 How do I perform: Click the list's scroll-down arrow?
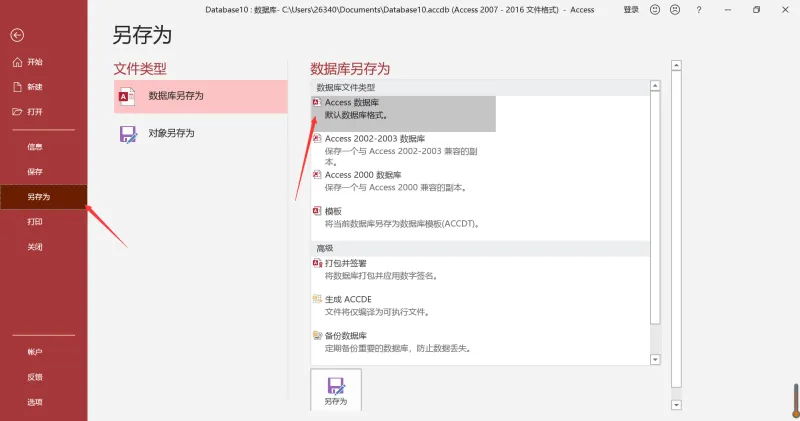point(655,360)
